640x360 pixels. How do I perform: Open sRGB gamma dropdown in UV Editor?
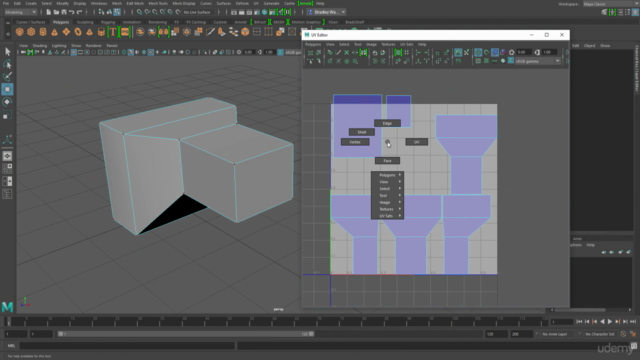(538, 61)
